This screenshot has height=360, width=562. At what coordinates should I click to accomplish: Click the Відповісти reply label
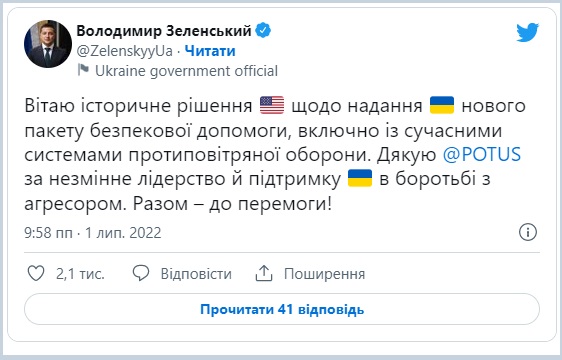(196, 274)
